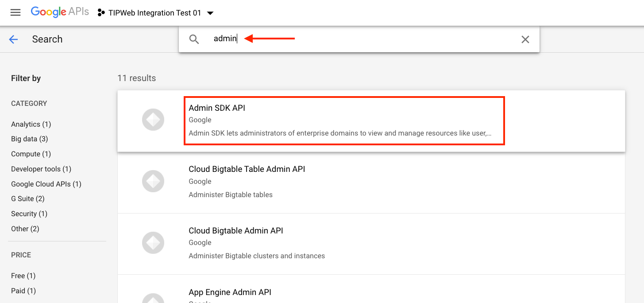This screenshot has width=644, height=303.
Task: Click the 11 results count text
Action: [137, 78]
